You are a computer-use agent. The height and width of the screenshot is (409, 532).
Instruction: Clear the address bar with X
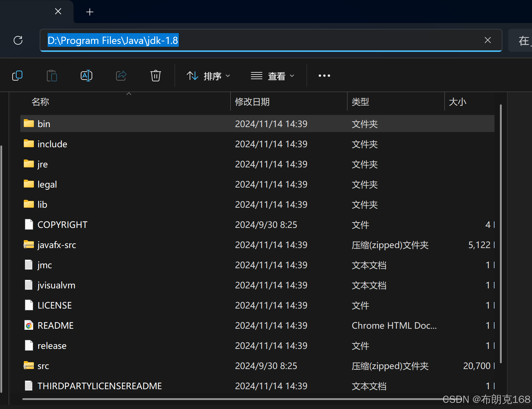pyautogui.click(x=488, y=40)
